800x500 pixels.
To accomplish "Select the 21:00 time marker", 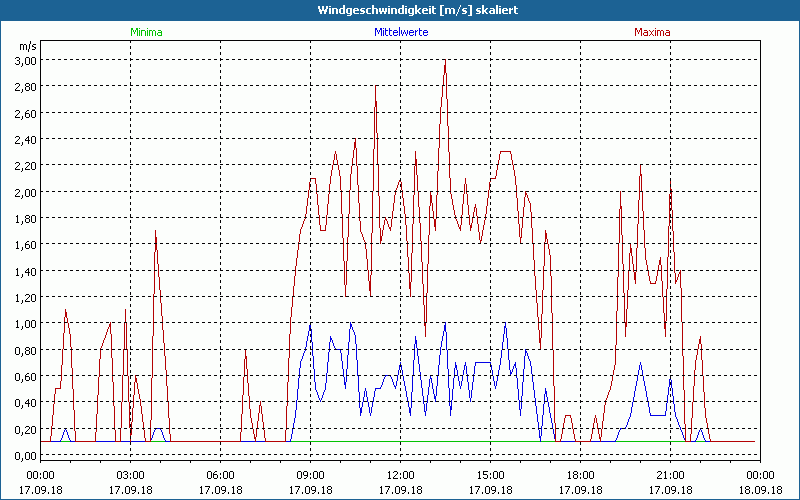I will pos(670,475).
